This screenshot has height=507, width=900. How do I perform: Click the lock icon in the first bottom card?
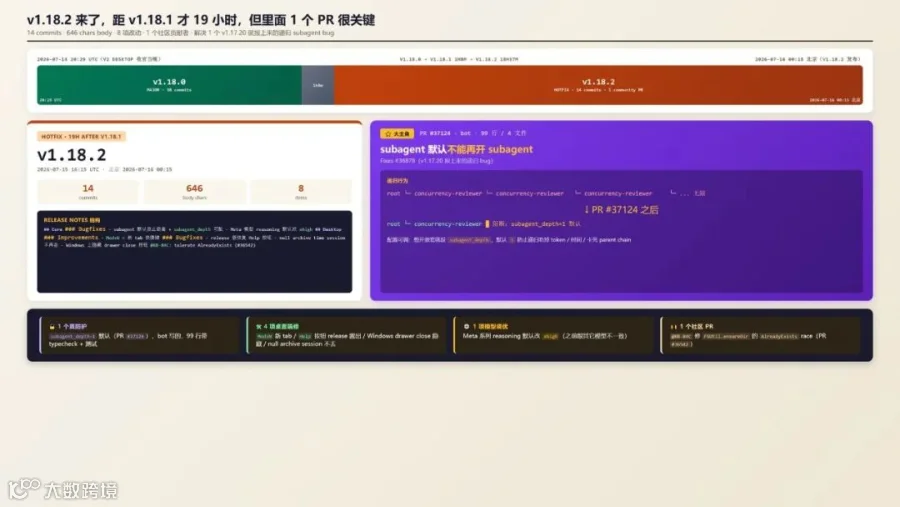52,327
